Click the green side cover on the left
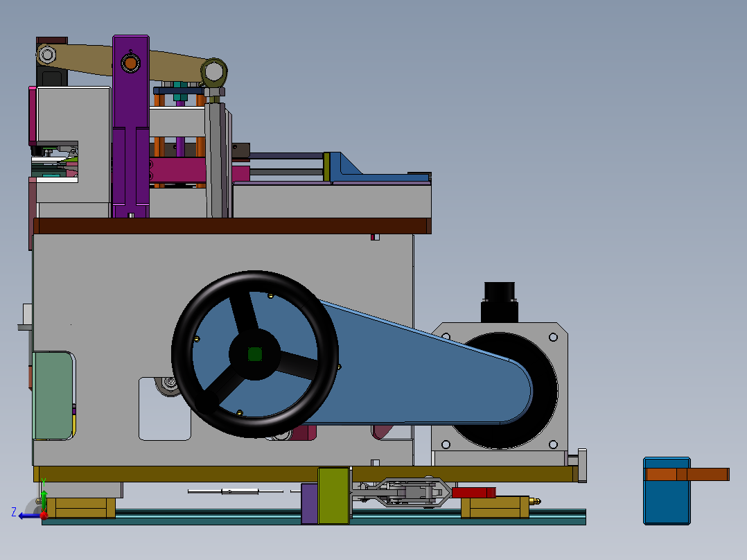Viewport: 747px width, 560px height. (x=53, y=395)
